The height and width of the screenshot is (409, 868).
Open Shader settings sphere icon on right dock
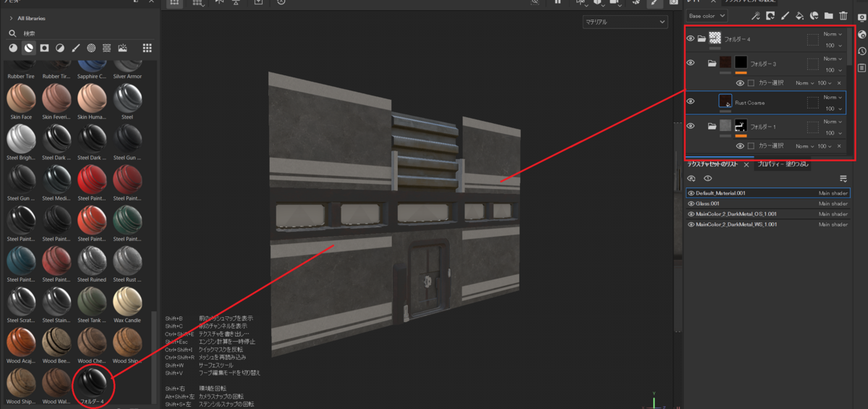click(861, 34)
